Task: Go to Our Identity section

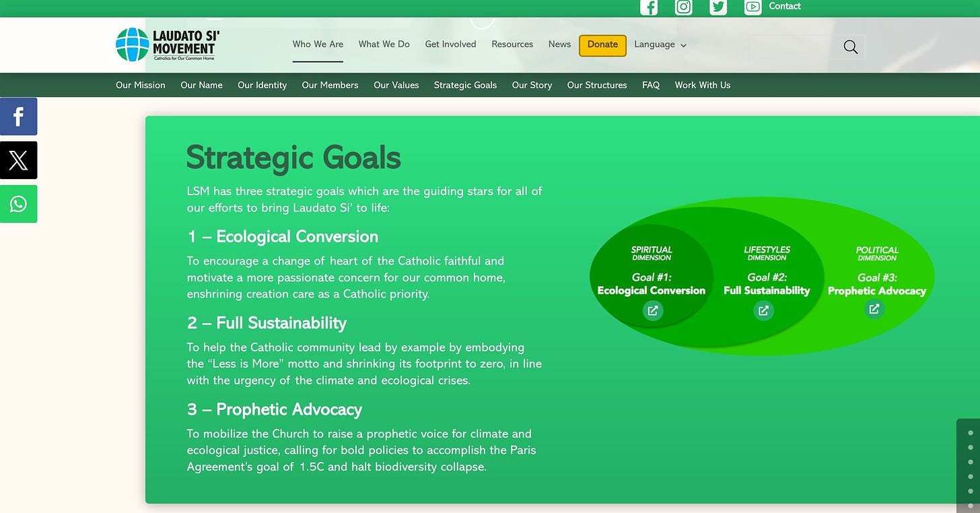Action: (x=262, y=85)
